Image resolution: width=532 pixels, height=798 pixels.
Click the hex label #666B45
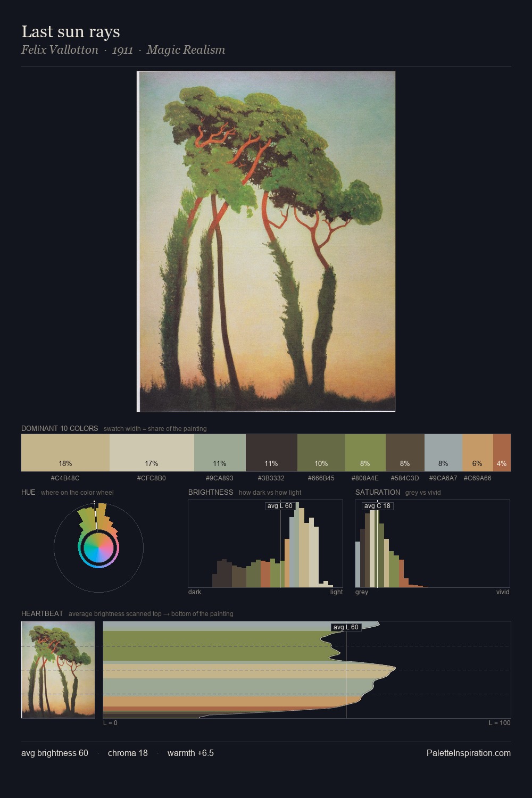tap(321, 478)
